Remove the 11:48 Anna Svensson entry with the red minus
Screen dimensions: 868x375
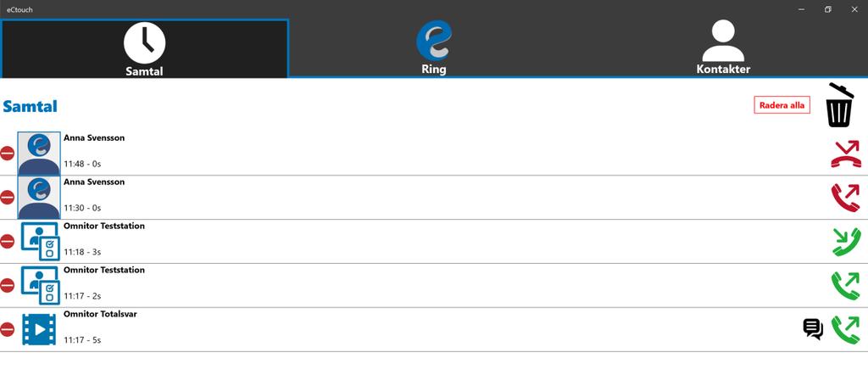tap(7, 154)
